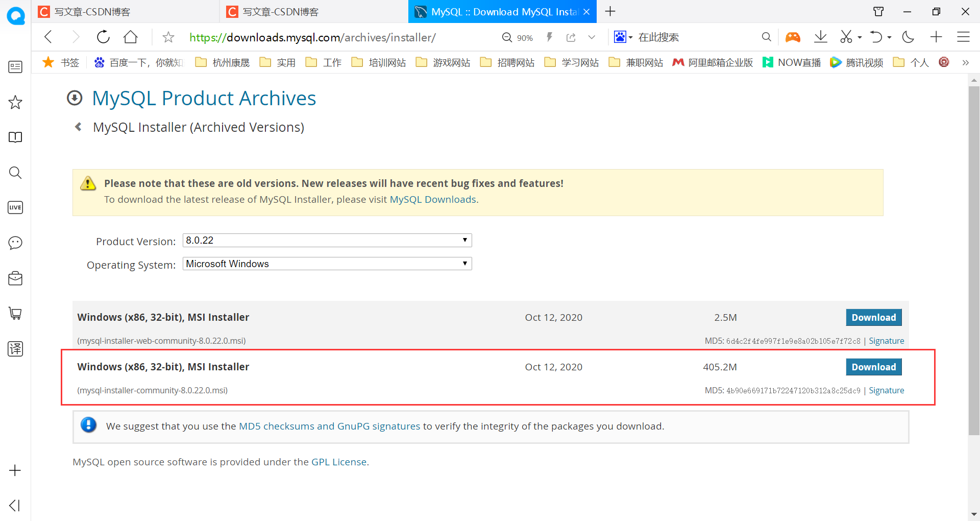
Task: Switch to the first 写文章-CSDN博客 tab
Action: tap(126, 11)
